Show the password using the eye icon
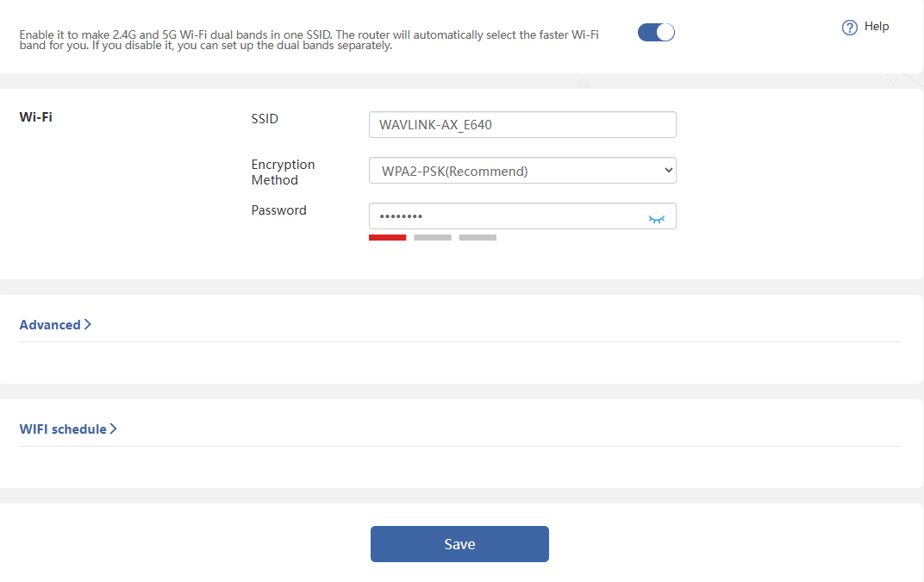924x582 pixels. coord(657,219)
